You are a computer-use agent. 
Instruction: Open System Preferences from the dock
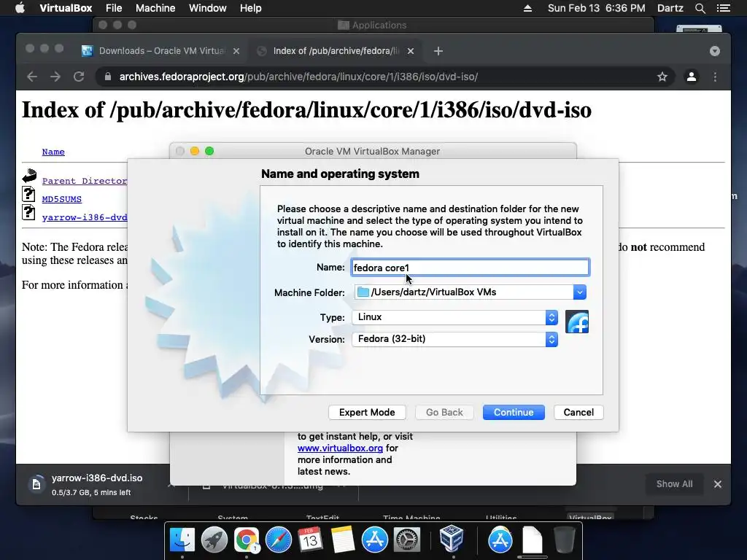[x=407, y=540]
